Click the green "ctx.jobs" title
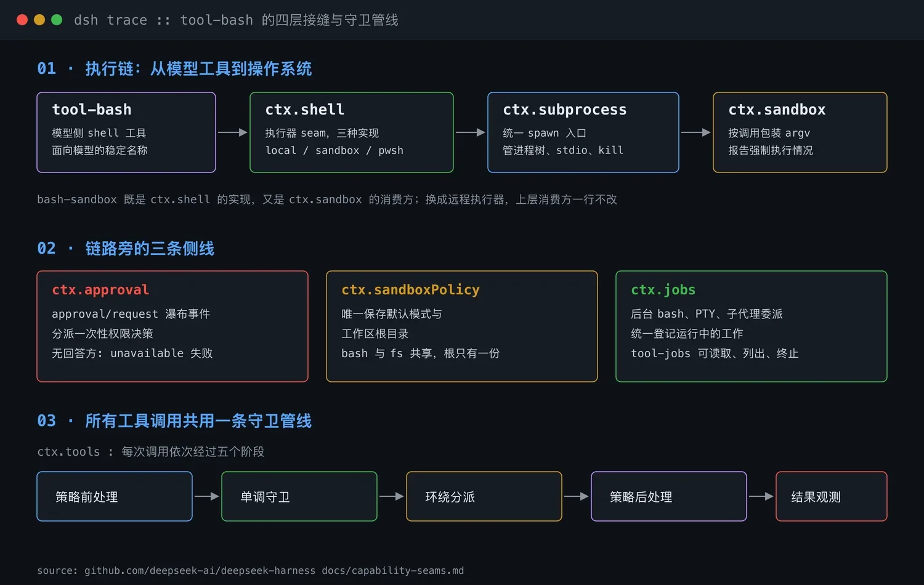 pos(663,290)
